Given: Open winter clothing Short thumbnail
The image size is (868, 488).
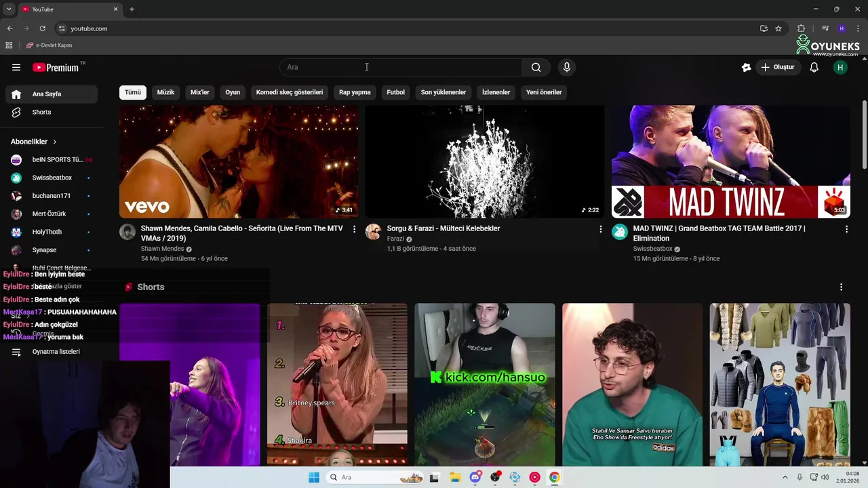Looking at the screenshot, I should tap(780, 384).
